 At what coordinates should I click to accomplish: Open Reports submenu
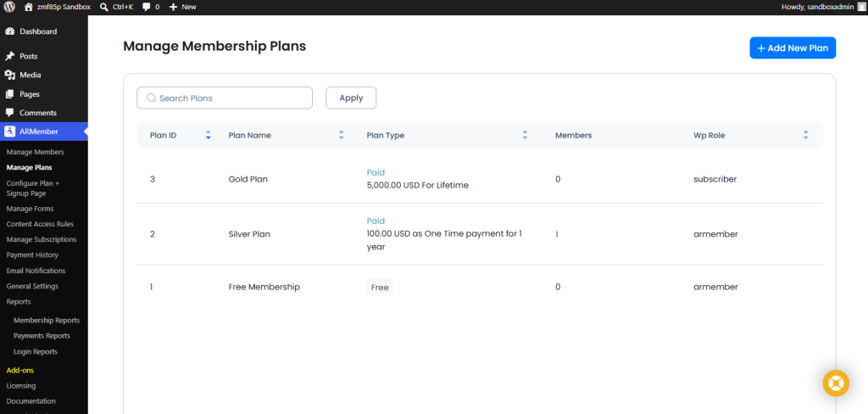tap(19, 301)
